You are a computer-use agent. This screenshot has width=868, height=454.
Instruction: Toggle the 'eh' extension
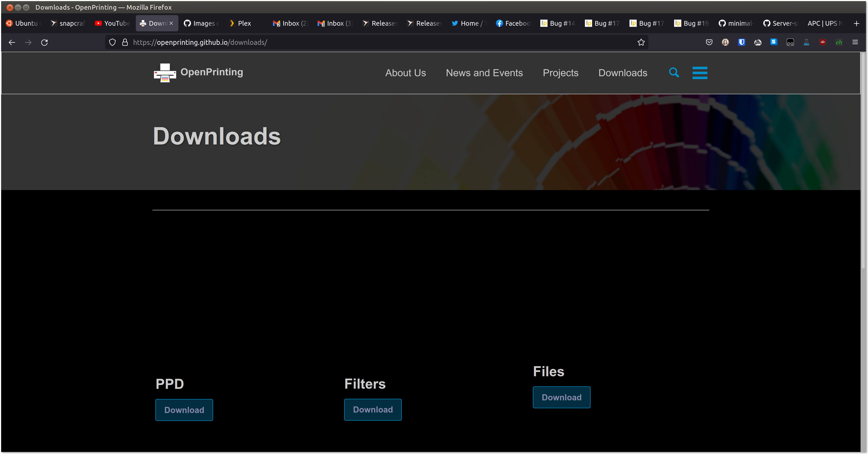pos(839,42)
